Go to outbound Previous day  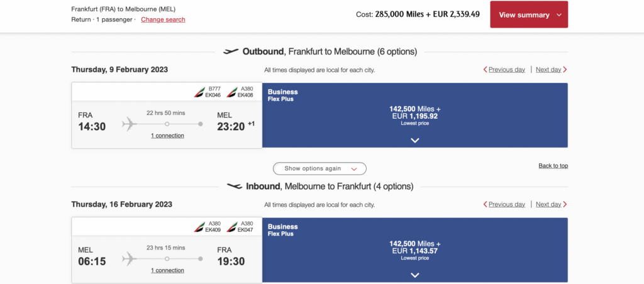click(x=506, y=70)
